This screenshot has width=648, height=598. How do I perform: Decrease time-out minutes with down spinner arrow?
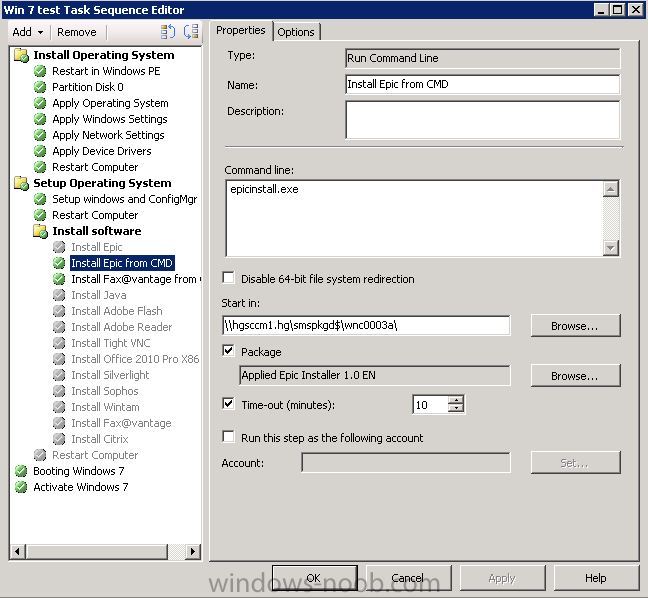tap(456, 408)
